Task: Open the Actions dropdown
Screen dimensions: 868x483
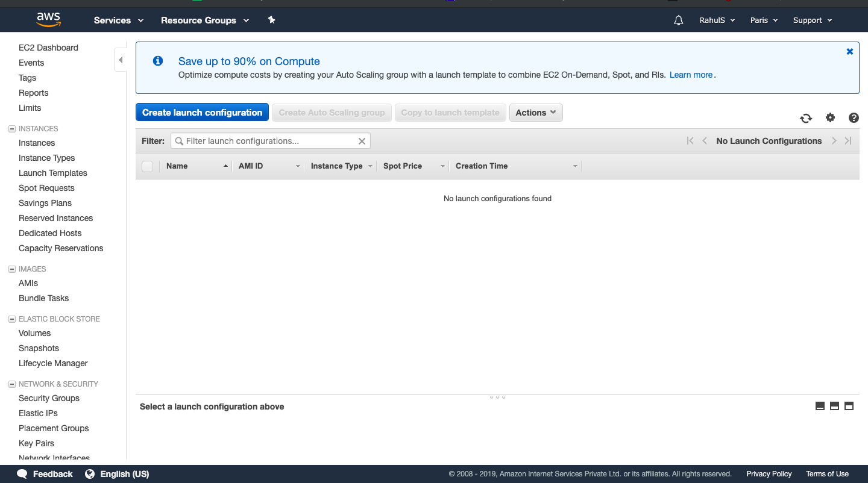Action: tap(536, 113)
